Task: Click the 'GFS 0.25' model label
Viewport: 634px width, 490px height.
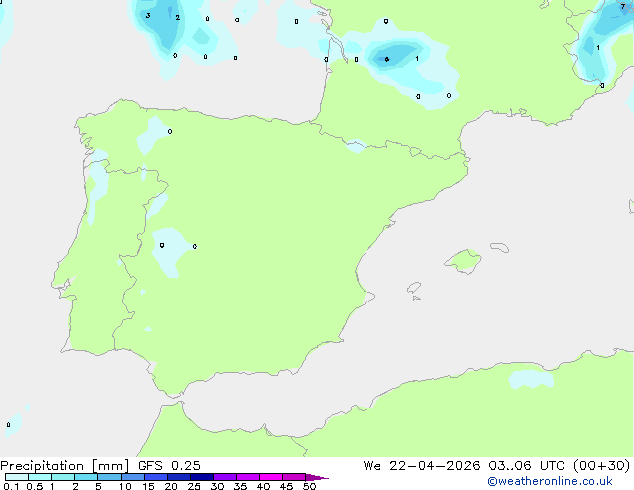Action: coord(169,466)
